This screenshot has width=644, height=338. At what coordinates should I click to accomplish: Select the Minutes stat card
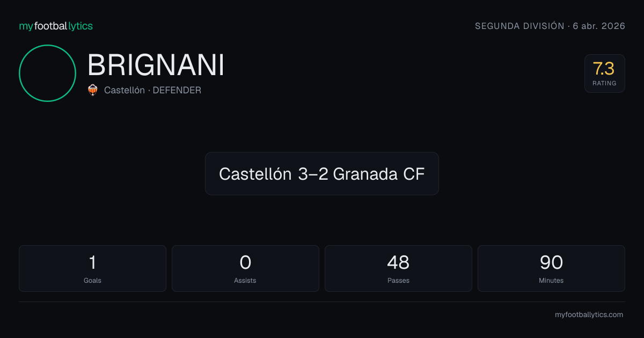click(551, 268)
